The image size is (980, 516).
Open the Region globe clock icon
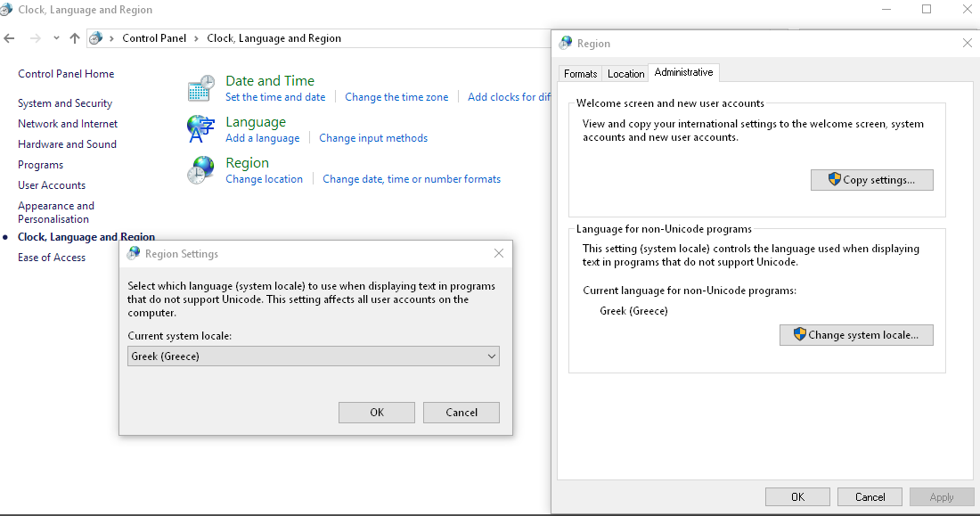click(200, 170)
